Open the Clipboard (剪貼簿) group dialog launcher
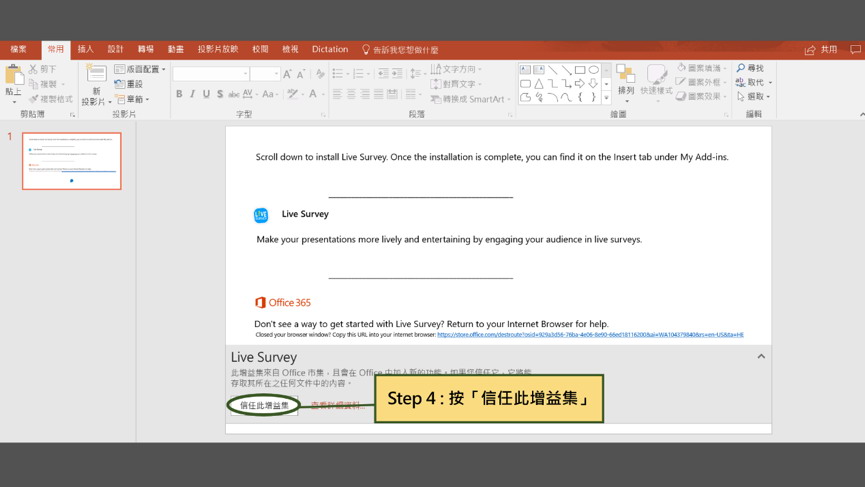 click(72, 115)
